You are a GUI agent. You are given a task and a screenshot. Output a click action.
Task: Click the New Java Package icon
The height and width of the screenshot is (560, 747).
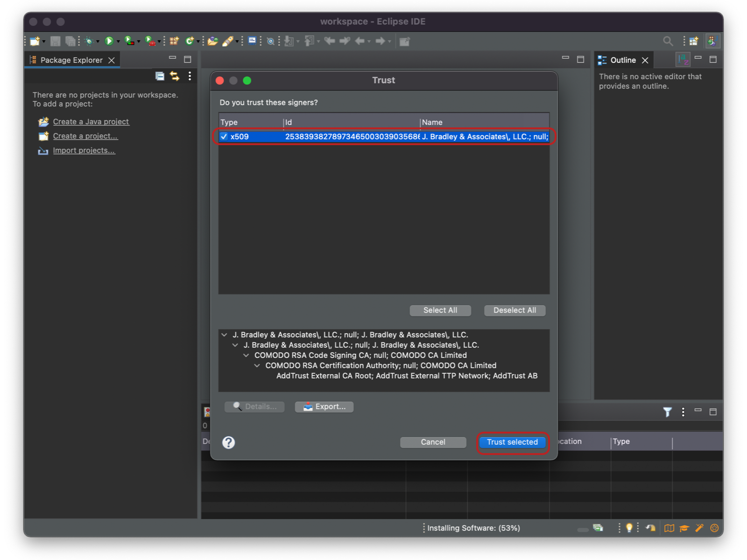(x=174, y=41)
